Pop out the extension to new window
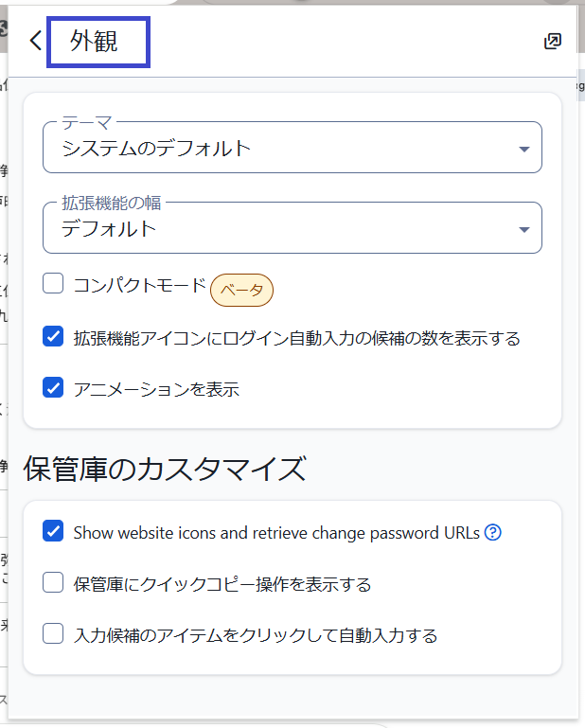585x728 pixels. click(553, 41)
